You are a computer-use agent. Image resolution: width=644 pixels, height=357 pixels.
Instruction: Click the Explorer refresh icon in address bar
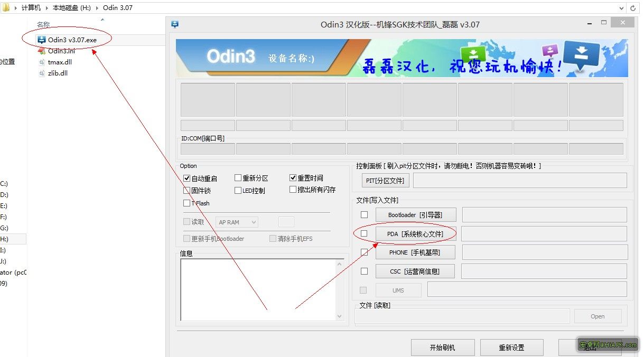pyautogui.click(x=633, y=8)
